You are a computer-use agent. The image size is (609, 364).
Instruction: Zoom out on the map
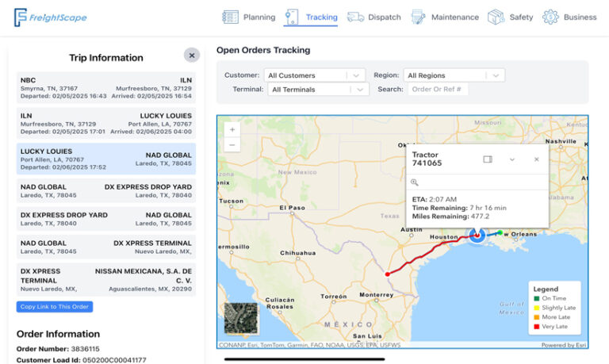232,145
